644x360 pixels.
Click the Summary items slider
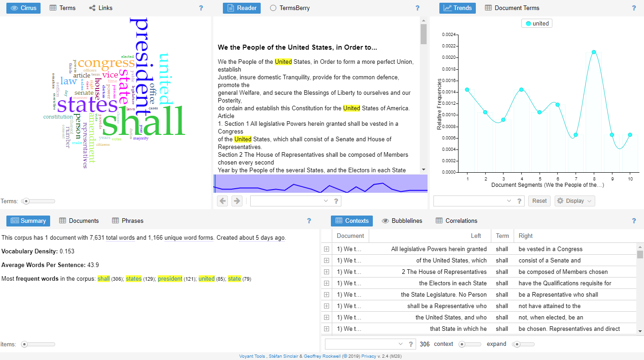(38, 344)
